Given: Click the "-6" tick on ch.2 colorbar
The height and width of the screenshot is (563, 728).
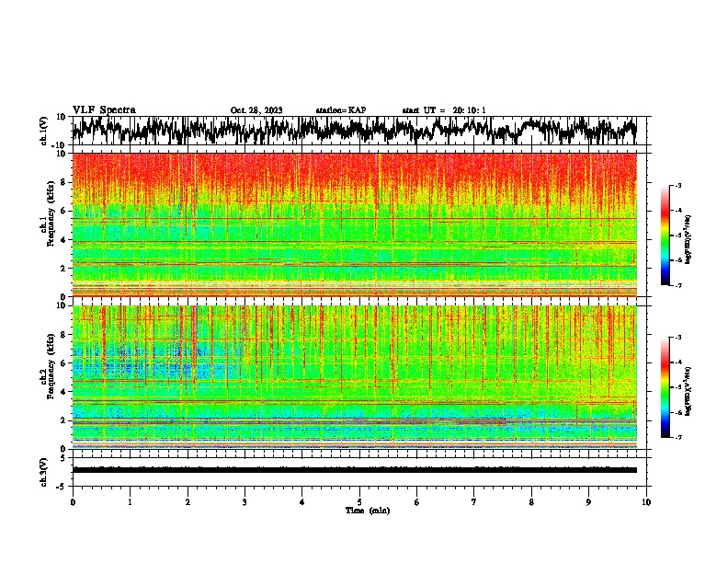Looking at the screenshot, I should tap(678, 412).
